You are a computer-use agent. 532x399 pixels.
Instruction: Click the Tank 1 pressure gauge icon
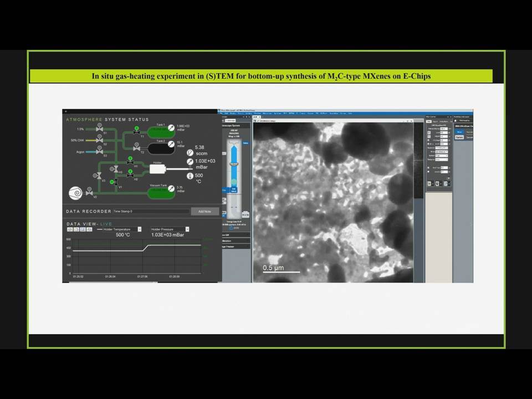172,128
